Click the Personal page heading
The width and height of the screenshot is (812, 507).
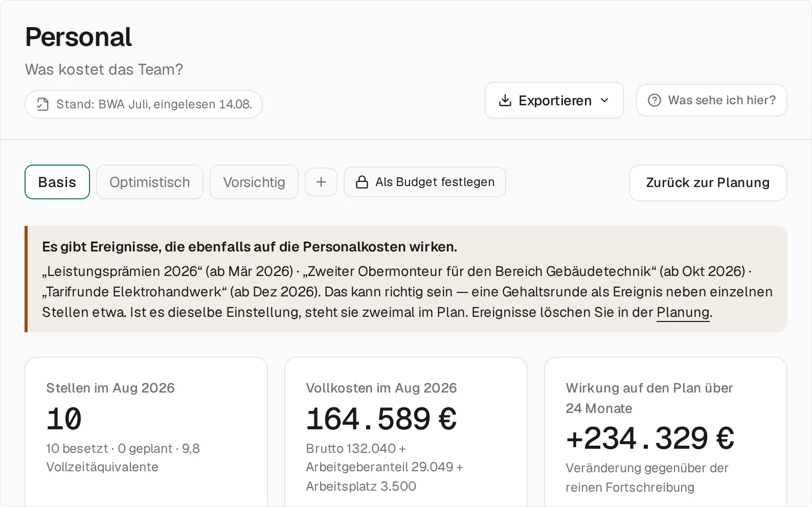[x=79, y=37]
